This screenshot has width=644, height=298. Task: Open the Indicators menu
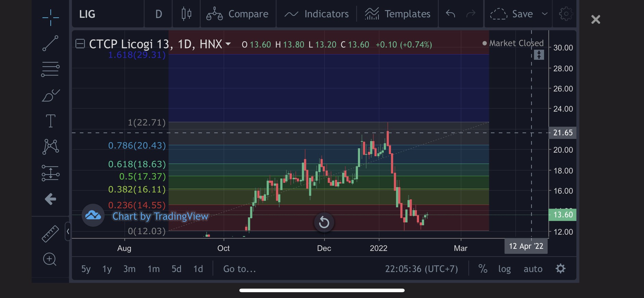click(x=317, y=14)
